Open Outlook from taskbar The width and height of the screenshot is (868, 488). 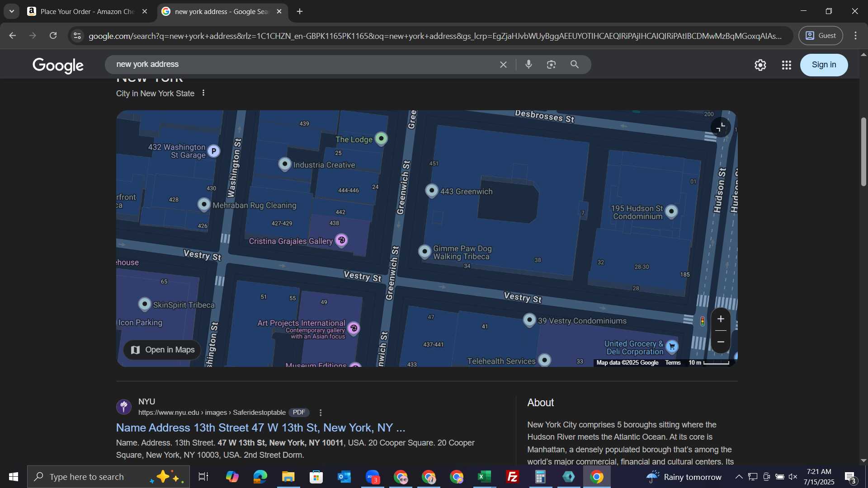(344, 477)
